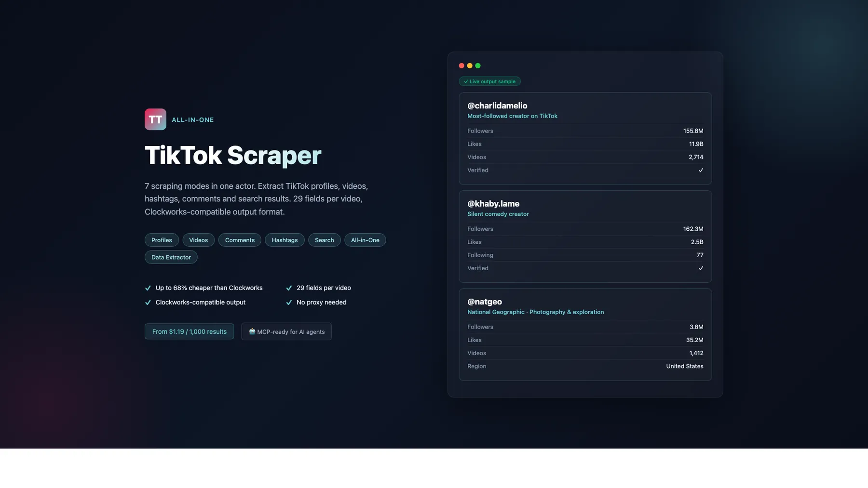Click the @natgeo username

tap(485, 302)
